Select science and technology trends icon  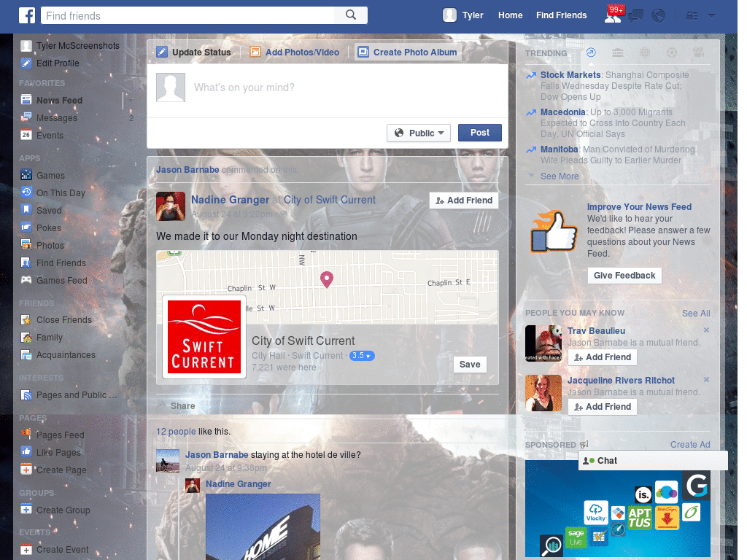[x=645, y=52]
